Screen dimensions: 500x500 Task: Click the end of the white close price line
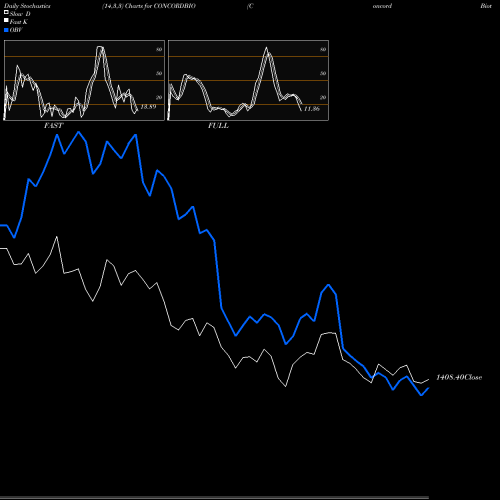point(428,380)
